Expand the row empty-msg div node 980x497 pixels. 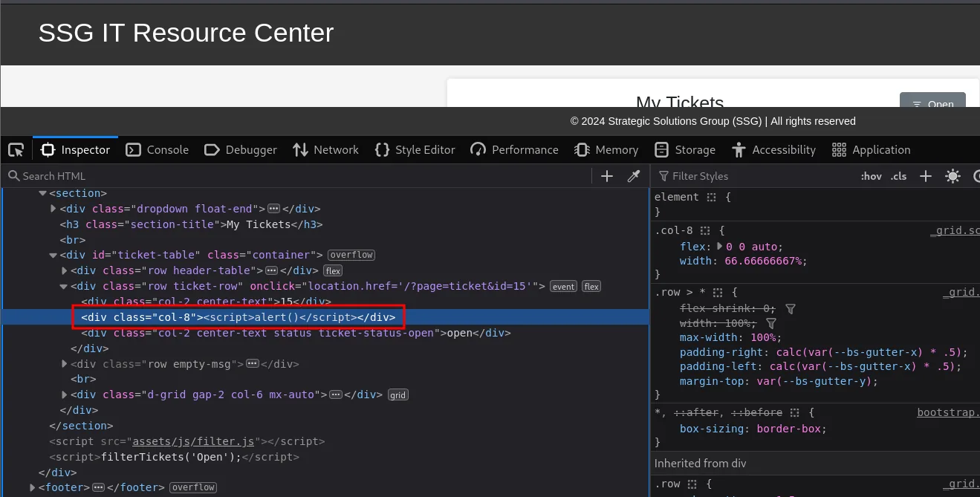pyautogui.click(x=64, y=364)
